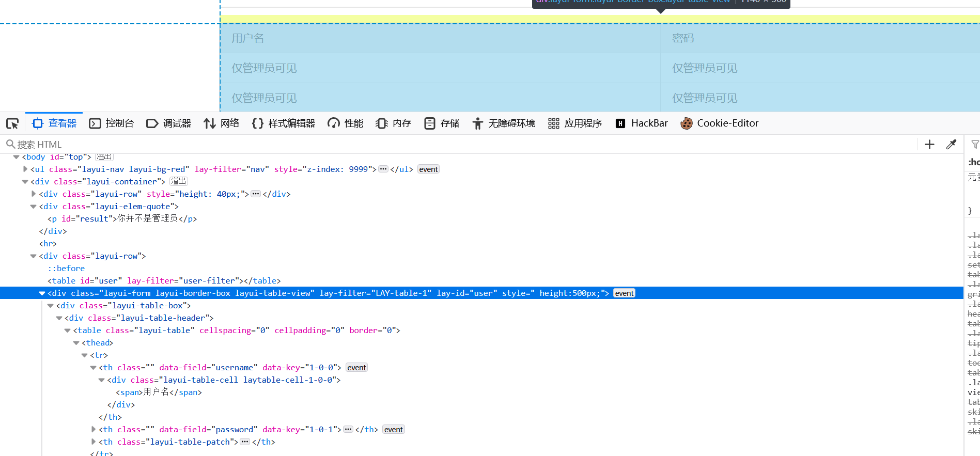The image size is (980, 456).
Task: Collapse the layui-table-header div
Action: [59, 318]
